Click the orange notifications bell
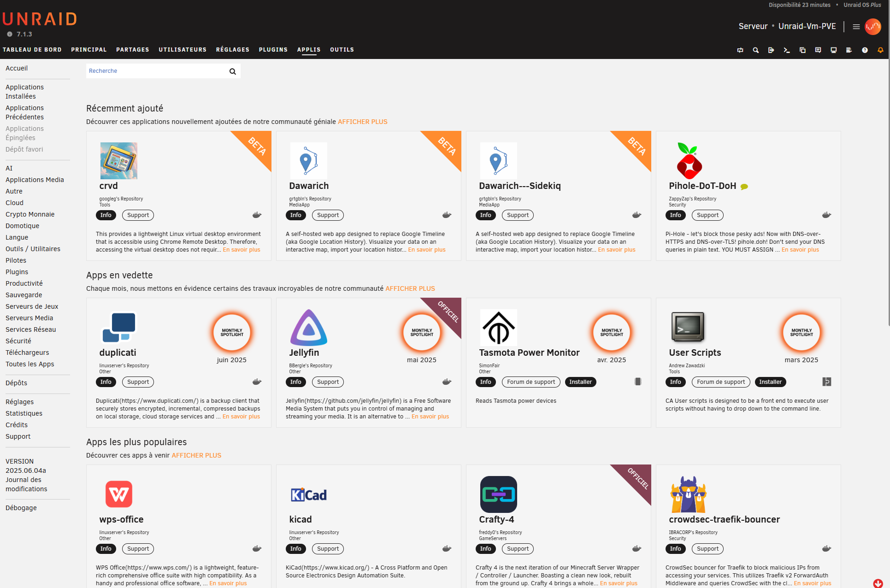Viewport: 890px width, 588px height. point(880,50)
